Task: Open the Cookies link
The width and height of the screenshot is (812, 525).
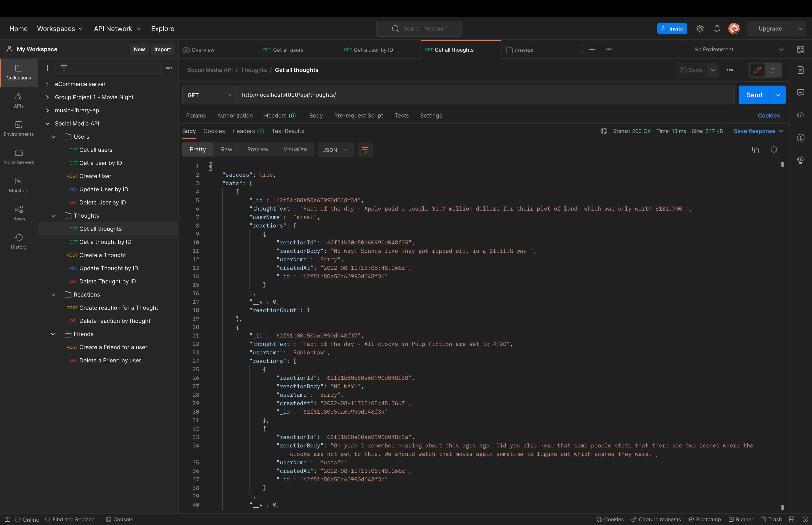Action: [x=768, y=116]
